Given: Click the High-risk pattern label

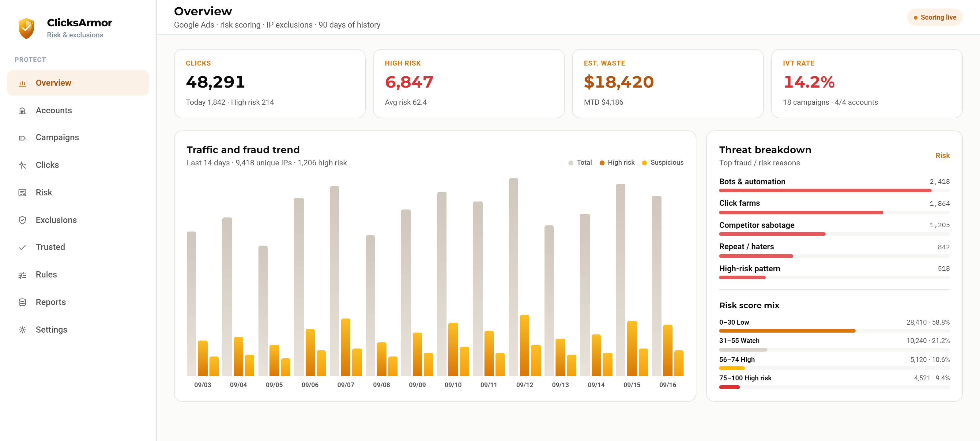Looking at the screenshot, I should point(749,269).
